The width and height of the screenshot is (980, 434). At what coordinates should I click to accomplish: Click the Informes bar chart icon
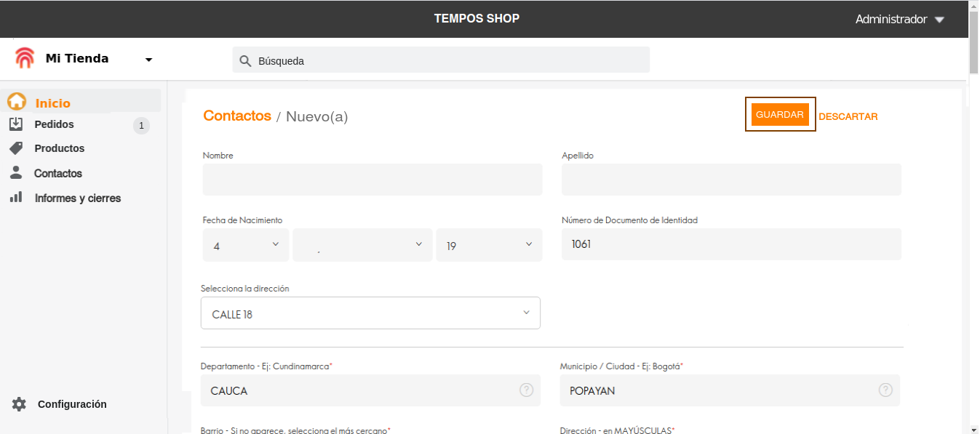click(x=16, y=198)
